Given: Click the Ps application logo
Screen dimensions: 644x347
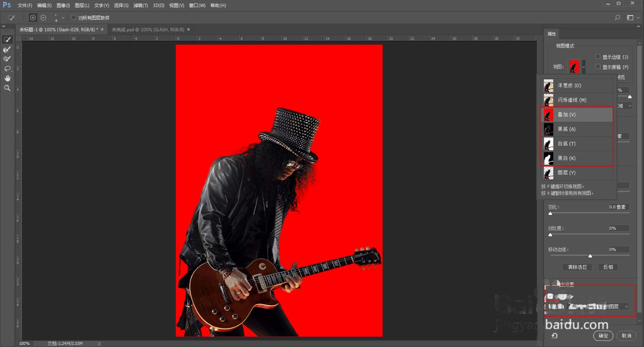Looking at the screenshot, I should 7,5.
